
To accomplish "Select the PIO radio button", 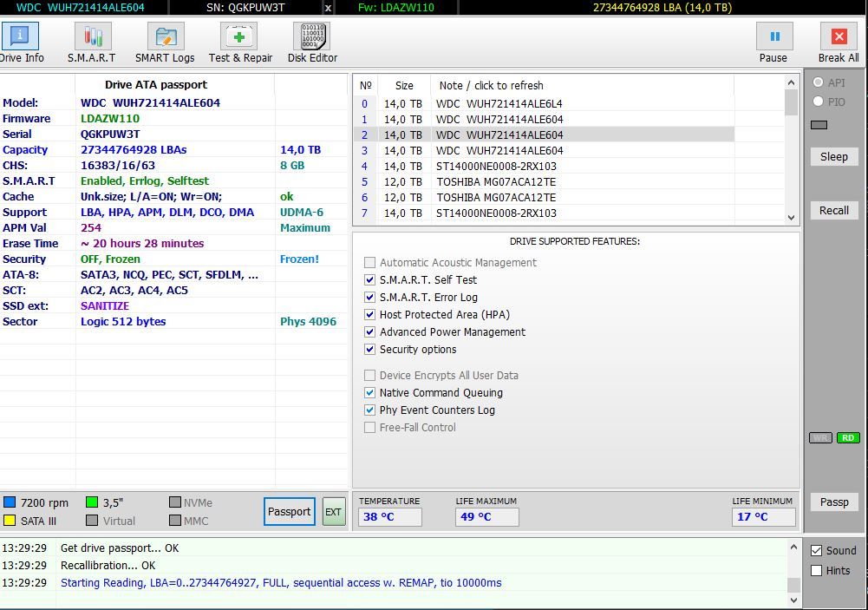I will [x=819, y=102].
